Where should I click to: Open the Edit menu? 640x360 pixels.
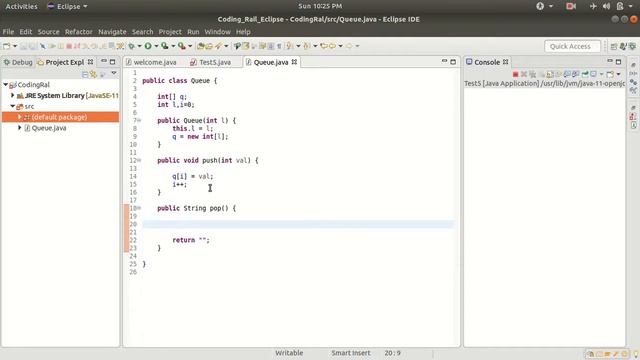pyautogui.click(x=25, y=31)
